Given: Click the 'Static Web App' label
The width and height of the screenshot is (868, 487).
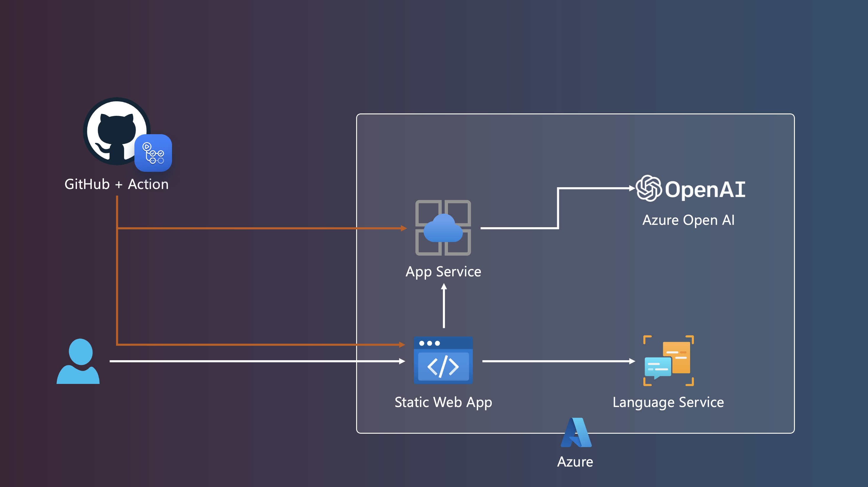Looking at the screenshot, I should click(x=443, y=402).
